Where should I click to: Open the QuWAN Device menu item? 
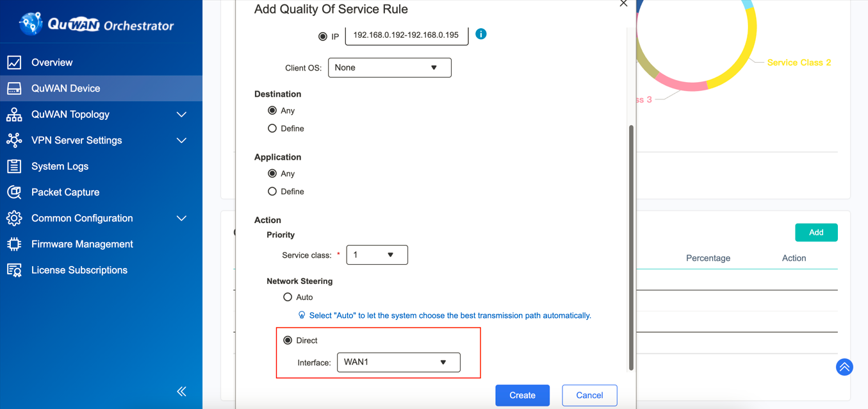pos(66,88)
